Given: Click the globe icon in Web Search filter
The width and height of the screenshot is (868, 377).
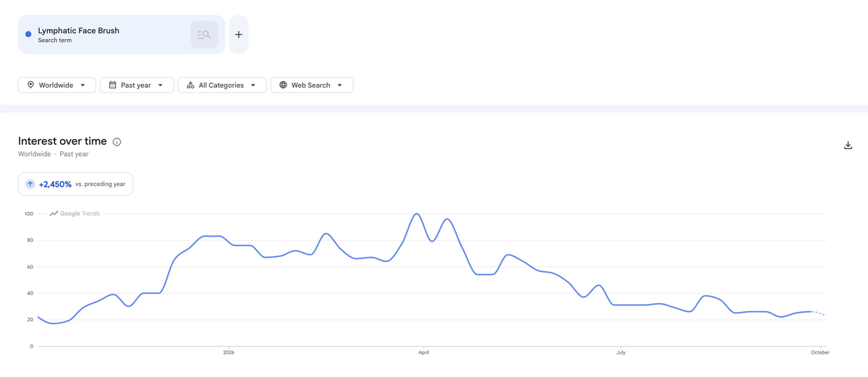Looking at the screenshot, I should pos(283,85).
